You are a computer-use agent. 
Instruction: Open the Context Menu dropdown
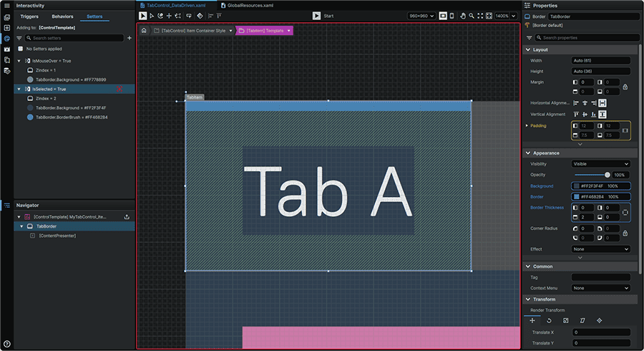[x=600, y=288]
